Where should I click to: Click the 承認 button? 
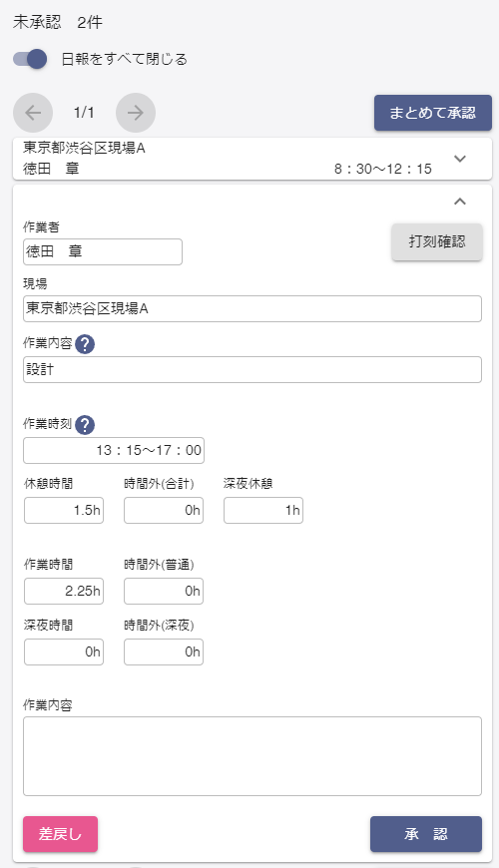[426, 834]
